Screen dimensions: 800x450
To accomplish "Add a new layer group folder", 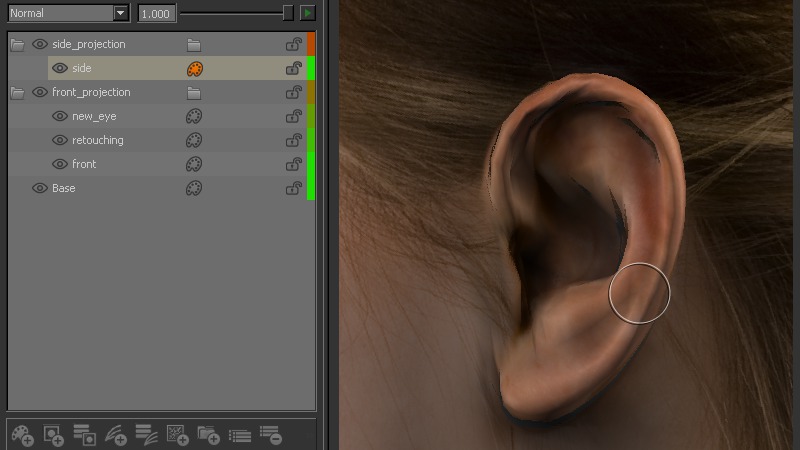I will [x=209, y=436].
